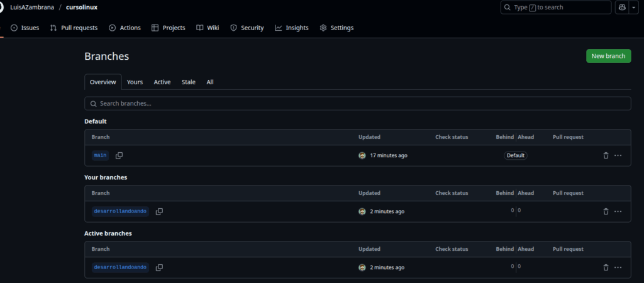Viewport: 644px width, 283px height.
Task: Click the avatar next to 17 minutes ago
Action: [x=362, y=155]
